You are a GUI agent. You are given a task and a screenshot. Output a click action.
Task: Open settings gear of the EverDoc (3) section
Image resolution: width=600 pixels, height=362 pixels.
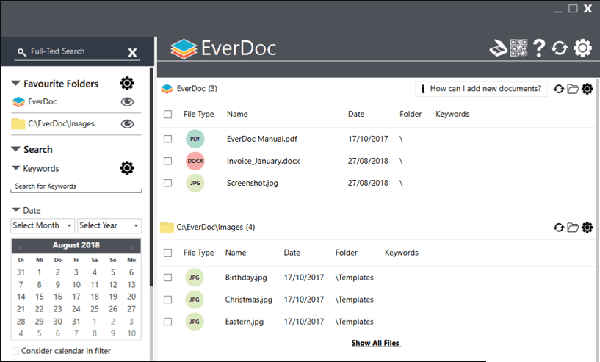[587, 89]
